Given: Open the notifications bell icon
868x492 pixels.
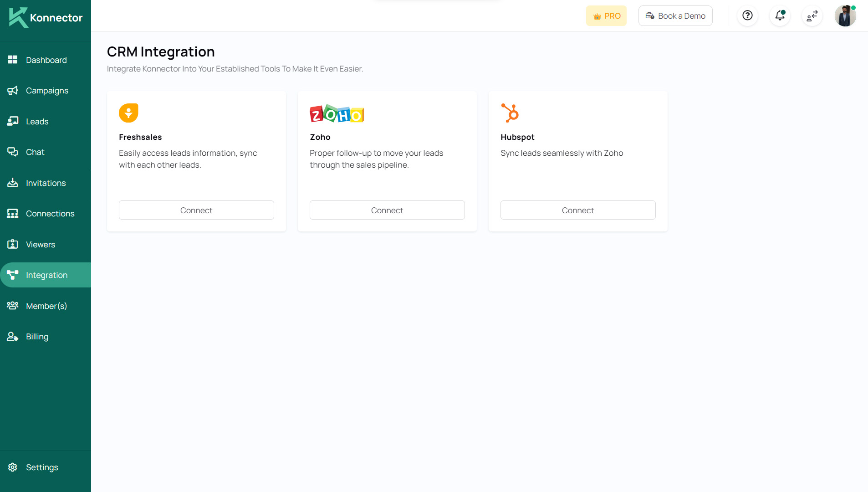Looking at the screenshot, I should (780, 16).
